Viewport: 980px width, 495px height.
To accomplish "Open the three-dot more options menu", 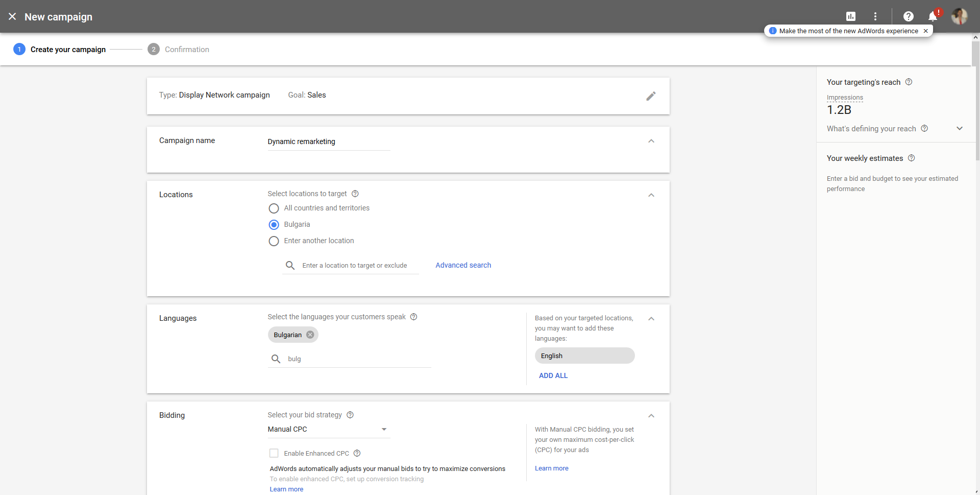I will tap(875, 16).
